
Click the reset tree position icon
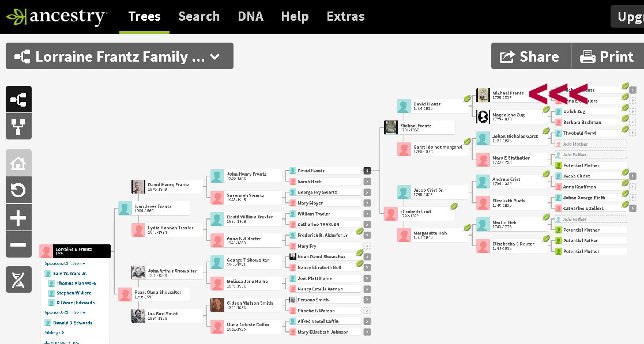click(x=18, y=190)
